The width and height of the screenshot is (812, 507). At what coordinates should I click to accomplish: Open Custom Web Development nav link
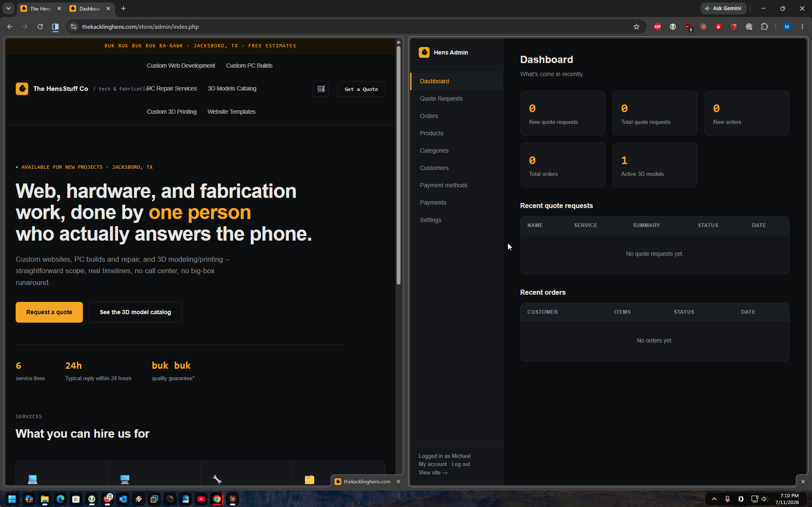coord(181,66)
